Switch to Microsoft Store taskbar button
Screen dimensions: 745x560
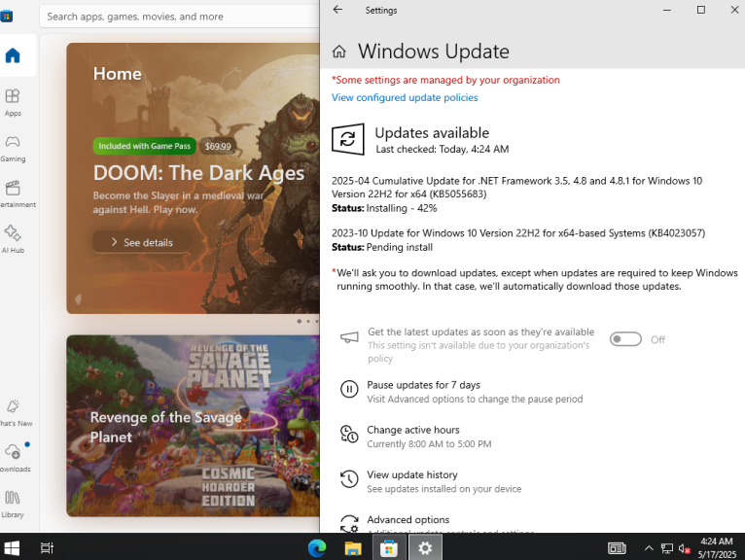(x=389, y=548)
